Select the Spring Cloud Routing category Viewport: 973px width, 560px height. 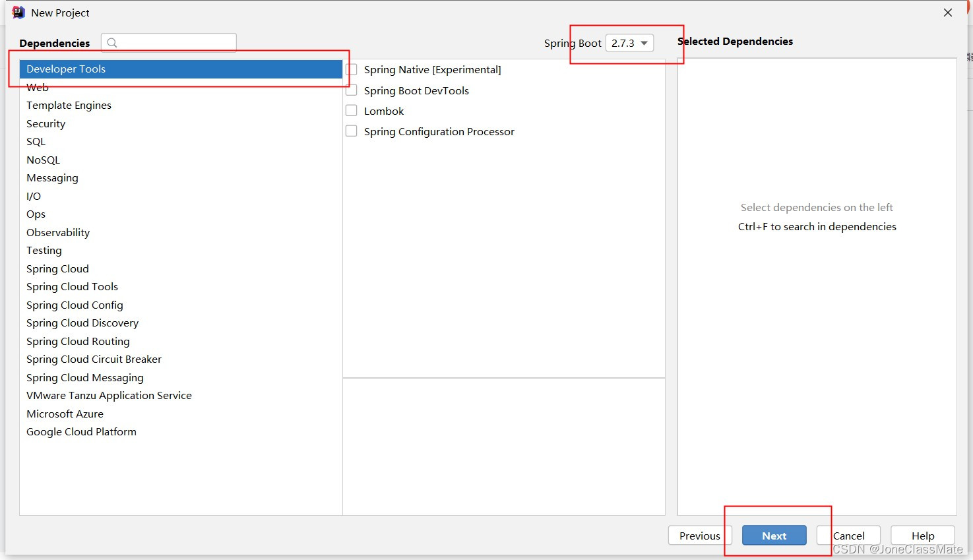click(x=181, y=341)
